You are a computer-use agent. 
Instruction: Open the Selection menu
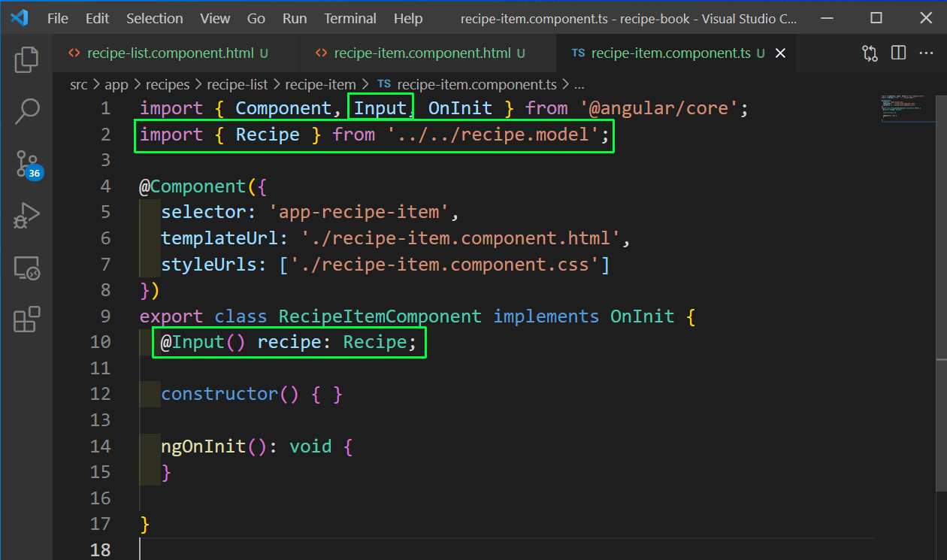pyautogui.click(x=155, y=18)
